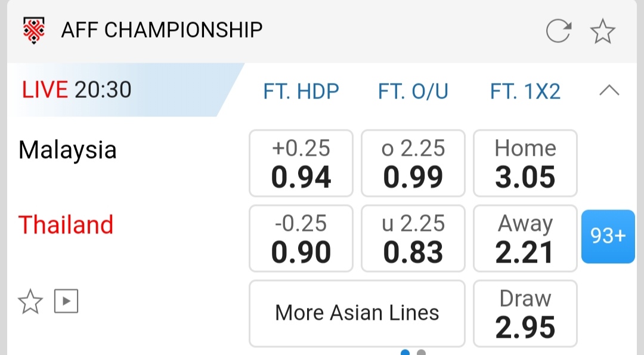Refresh the AFF Championship odds
The image size is (644, 355).
tap(559, 31)
